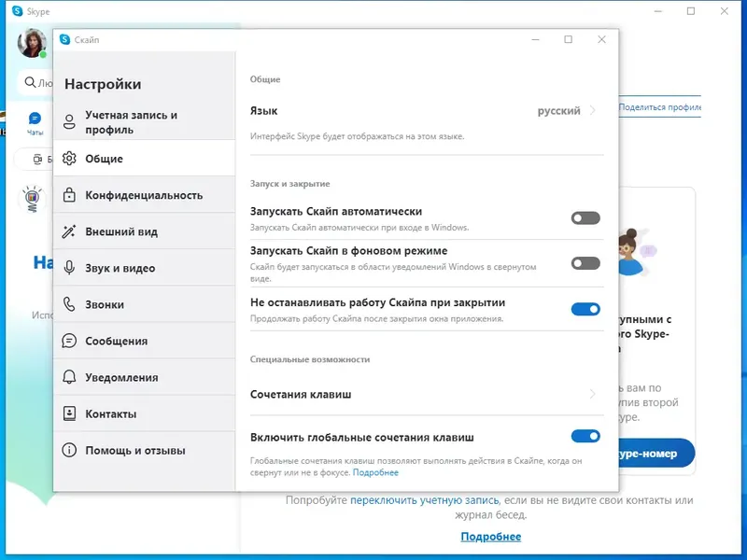Click the people search input field
Viewport: 747px width, 560px height.
[33, 81]
